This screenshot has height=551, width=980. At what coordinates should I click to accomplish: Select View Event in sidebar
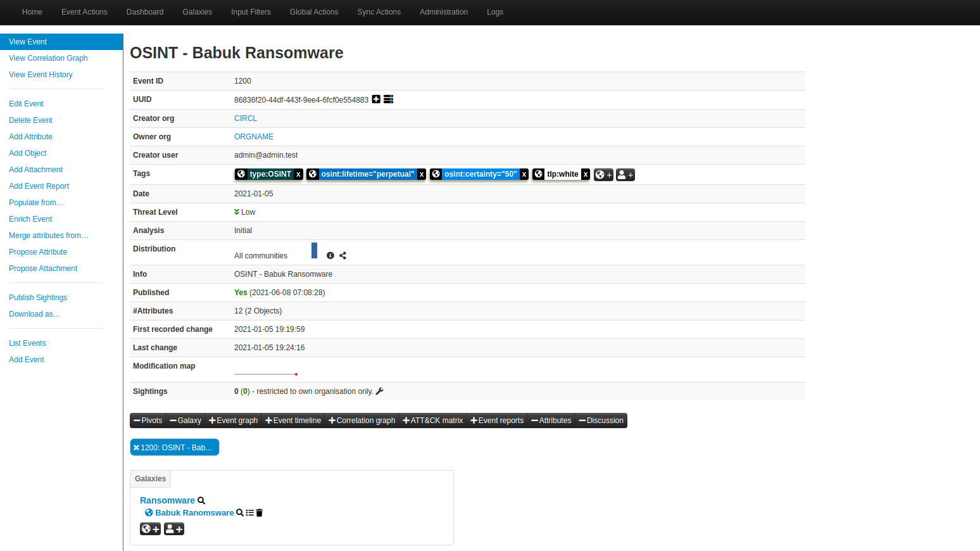61,42
